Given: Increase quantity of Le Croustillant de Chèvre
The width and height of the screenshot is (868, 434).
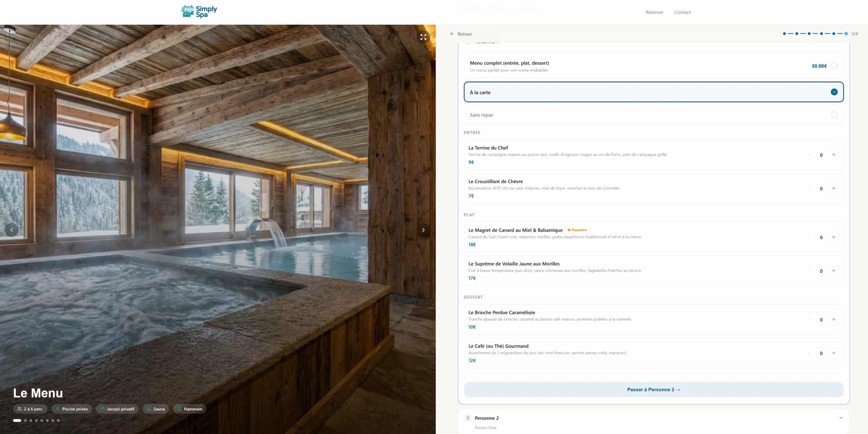Looking at the screenshot, I should (x=833, y=188).
